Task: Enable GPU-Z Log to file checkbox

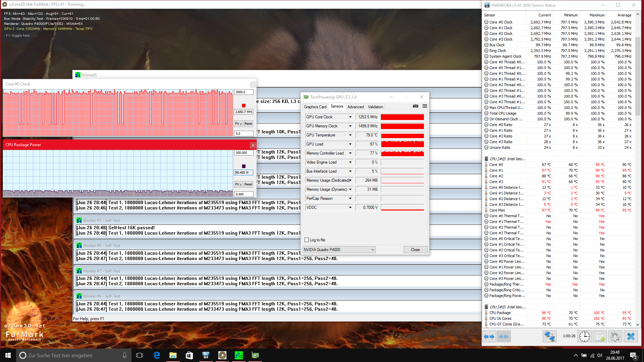Action: tap(307, 240)
